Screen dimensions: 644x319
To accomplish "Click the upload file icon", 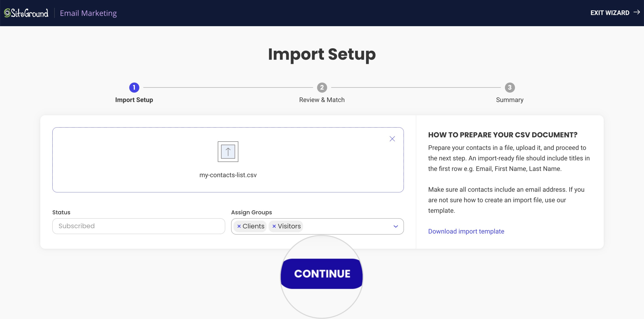I will (x=228, y=151).
